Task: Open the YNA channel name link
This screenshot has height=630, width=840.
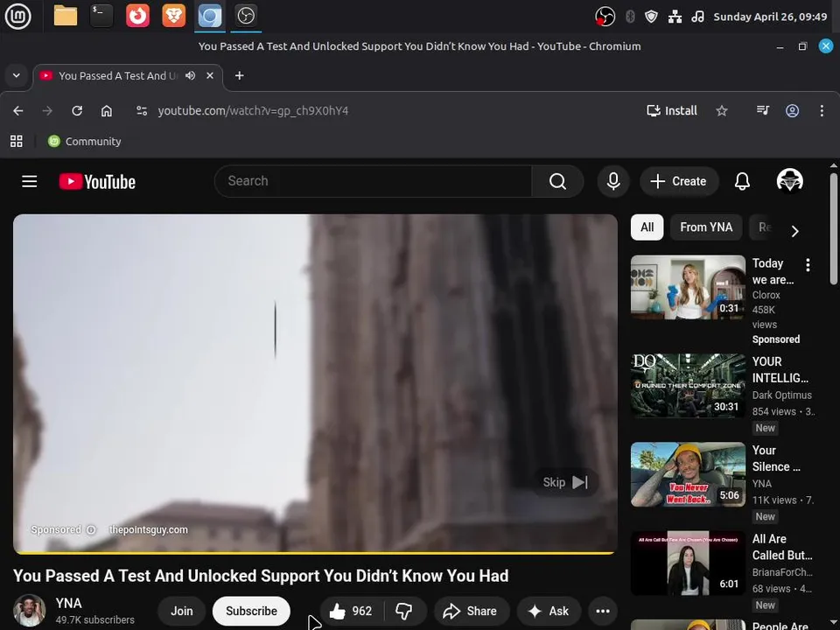Action: click(68, 603)
